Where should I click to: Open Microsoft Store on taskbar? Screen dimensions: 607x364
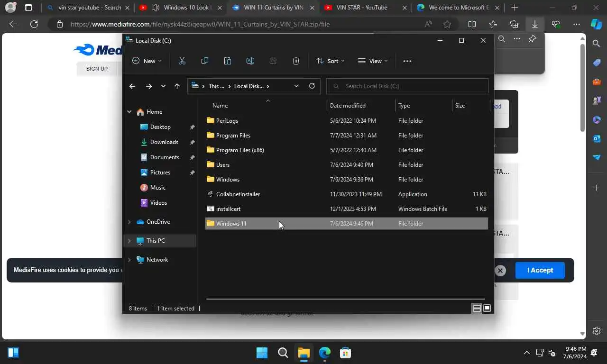coord(345,353)
